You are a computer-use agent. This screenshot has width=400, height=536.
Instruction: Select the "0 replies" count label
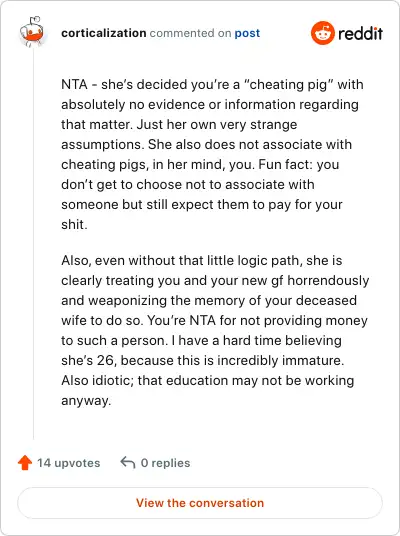[x=165, y=463]
